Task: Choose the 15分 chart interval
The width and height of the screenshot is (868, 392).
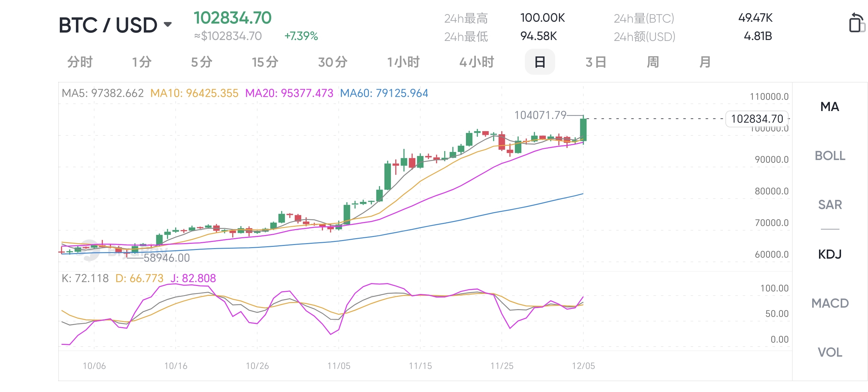Action: click(x=265, y=62)
